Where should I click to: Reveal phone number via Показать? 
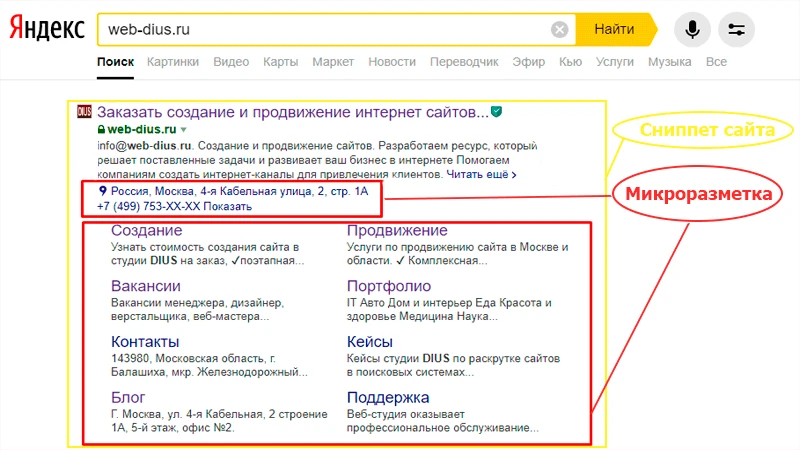click(228, 207)
